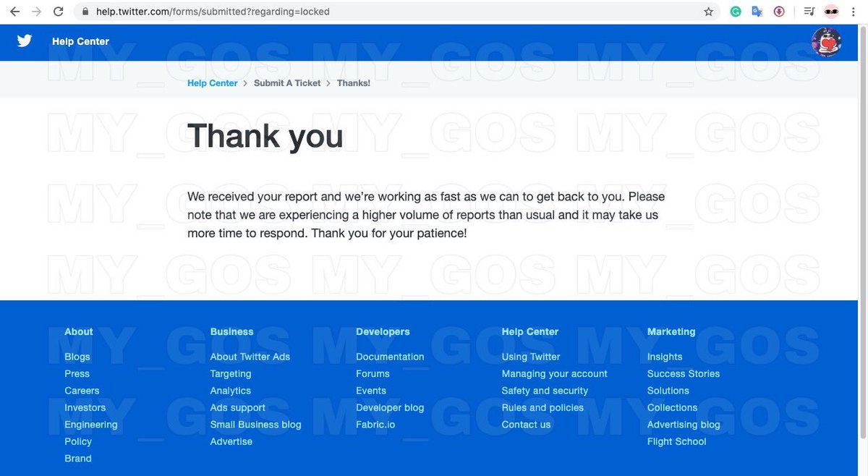Click the Twitter bird logo
The height and width of the screenshot is (476, 868).
point(25,41)
